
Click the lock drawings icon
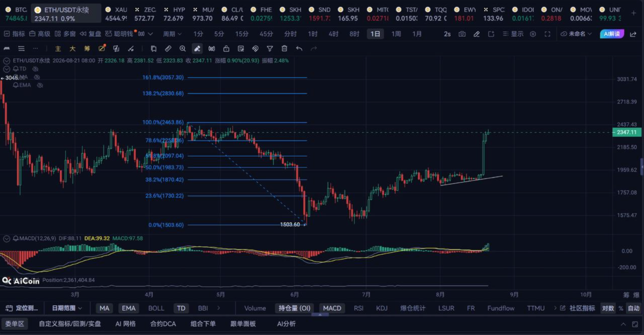coord(226,49)
